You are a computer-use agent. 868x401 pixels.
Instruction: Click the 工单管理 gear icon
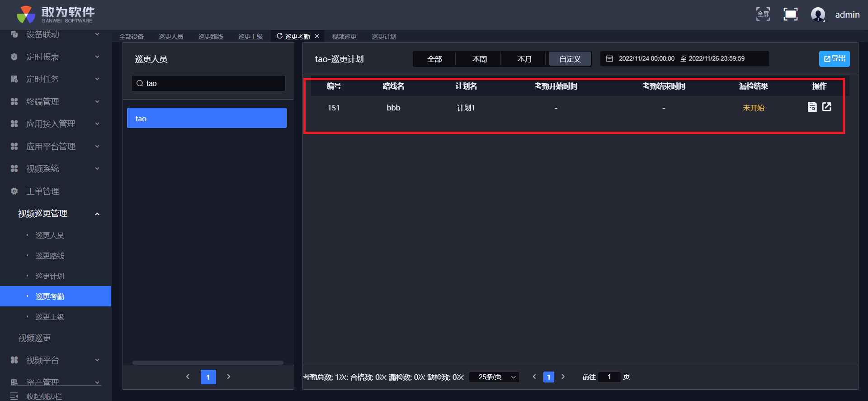pos(14,191)
